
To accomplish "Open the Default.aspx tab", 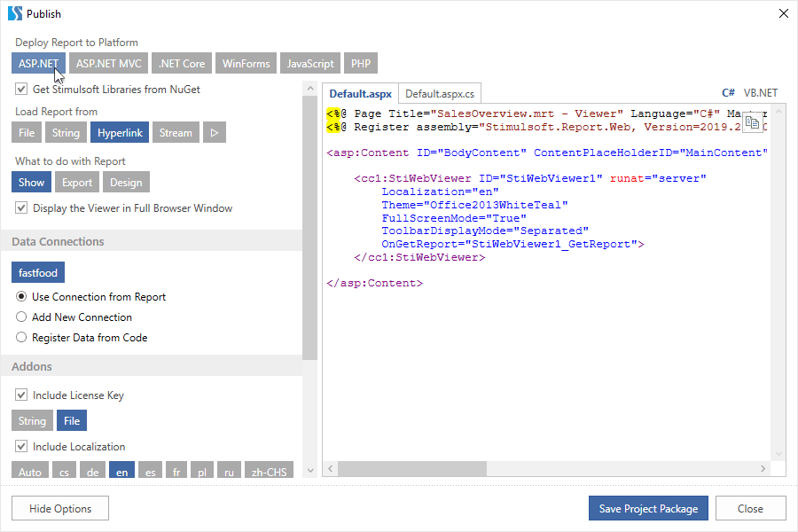I will point(360,94).
